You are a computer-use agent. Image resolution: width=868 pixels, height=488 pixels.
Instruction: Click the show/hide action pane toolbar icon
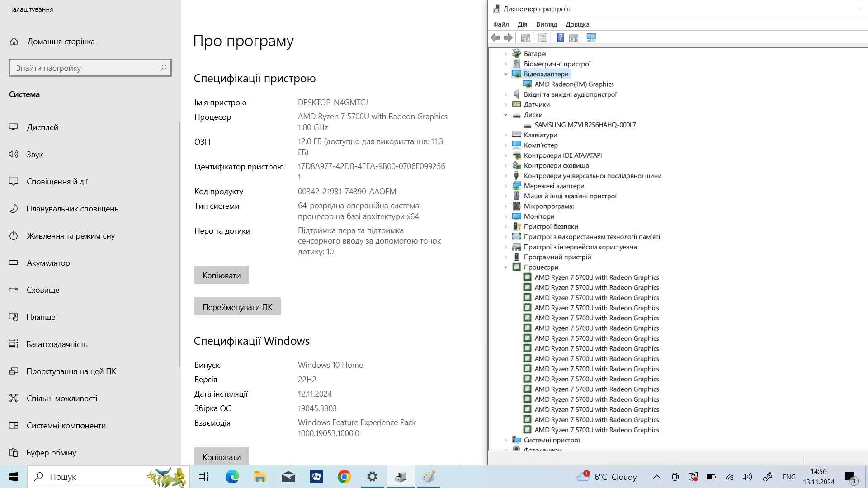(574, 38)
